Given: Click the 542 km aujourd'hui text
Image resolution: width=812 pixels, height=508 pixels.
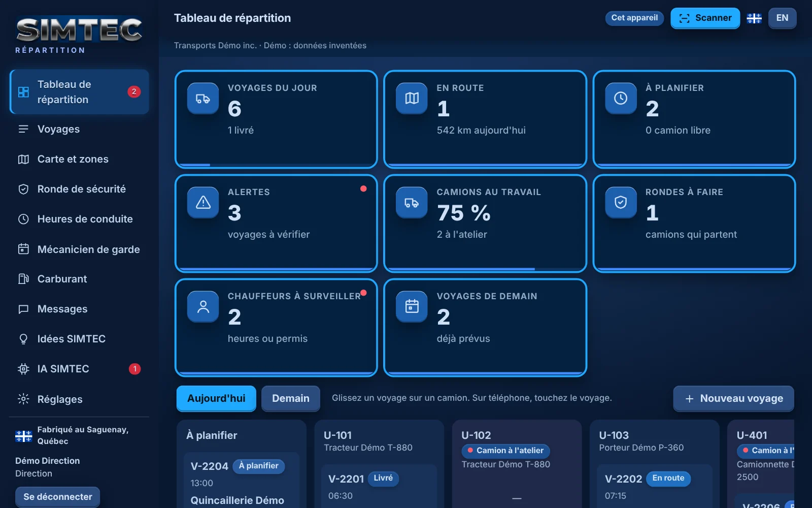Looking at the screenshot, I should (x=481, y=131).
